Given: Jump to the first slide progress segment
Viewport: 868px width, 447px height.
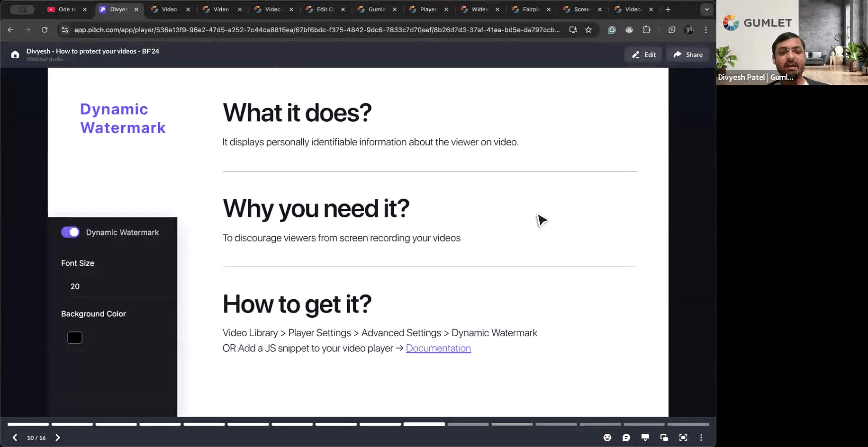Looking at the screenshot, I should tap(28, 424).
